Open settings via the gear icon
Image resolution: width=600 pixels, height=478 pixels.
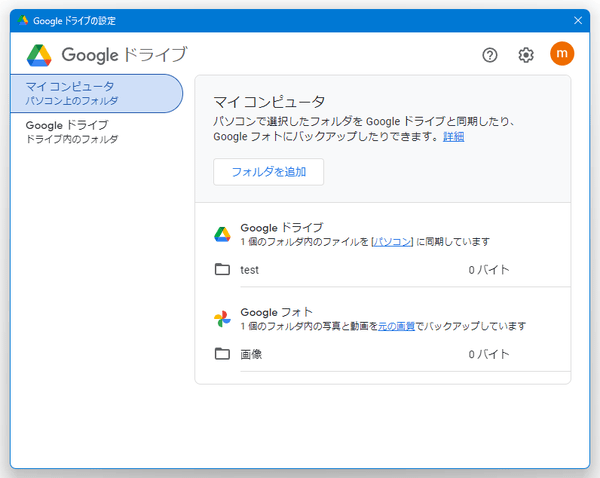(x=526, y=55)
